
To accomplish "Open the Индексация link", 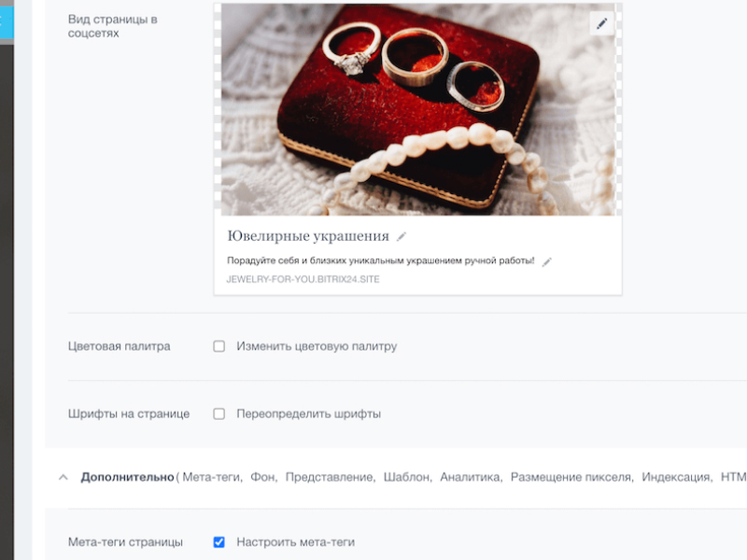I will [676, 477].
